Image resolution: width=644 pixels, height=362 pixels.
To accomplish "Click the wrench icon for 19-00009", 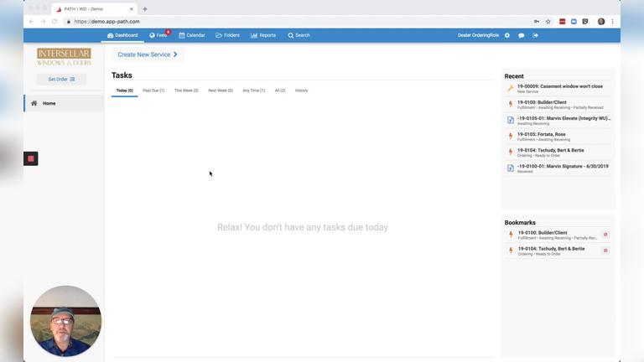I will [x=511, y=88].
